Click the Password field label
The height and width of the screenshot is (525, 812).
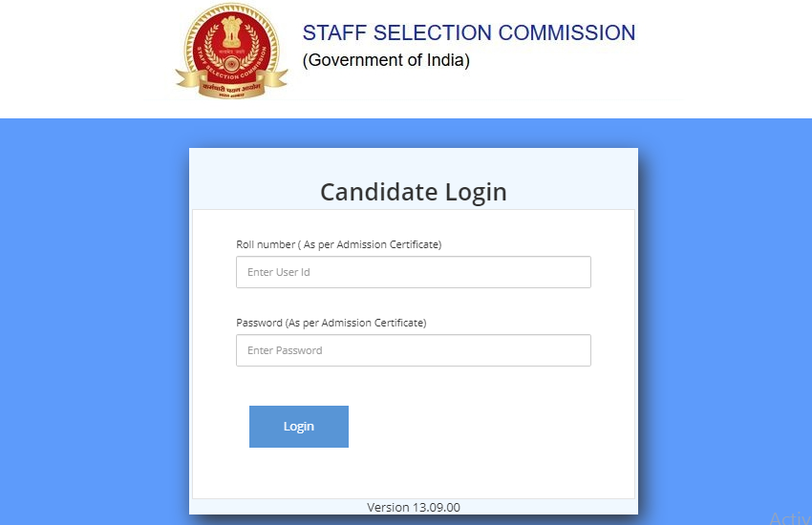tap(331, 323)
